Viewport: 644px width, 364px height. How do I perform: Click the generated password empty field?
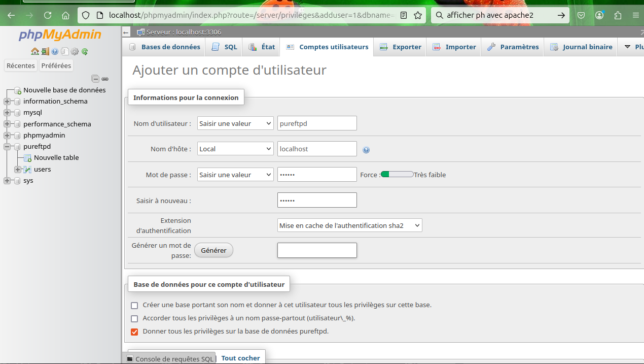tap(317, 250)
